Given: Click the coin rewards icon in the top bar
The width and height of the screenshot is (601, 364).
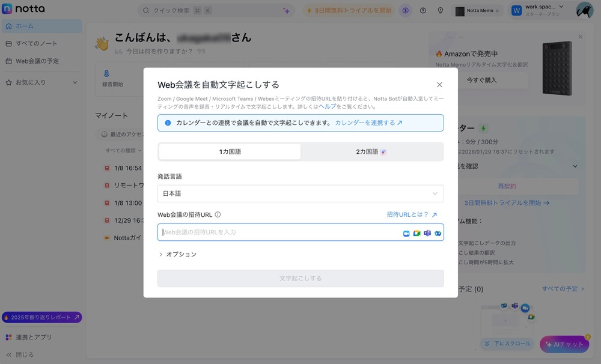Looking at the screenshot, I should coord(405,10).
